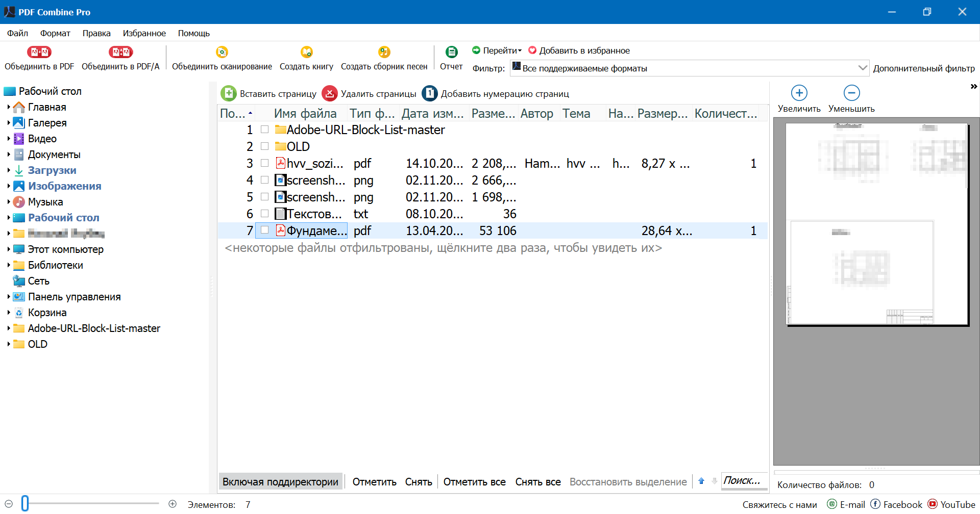Expand the Видео tree node

click(x=9, y=139)
